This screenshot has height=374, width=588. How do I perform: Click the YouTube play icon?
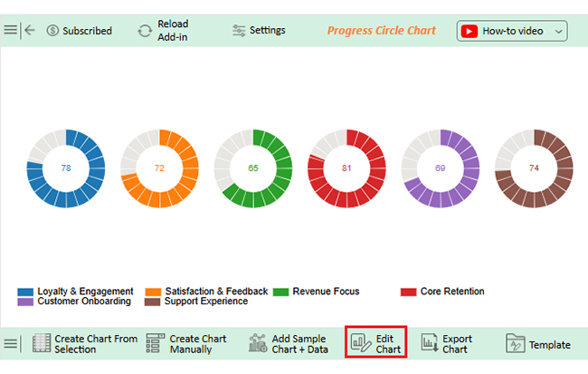[469, 31]
